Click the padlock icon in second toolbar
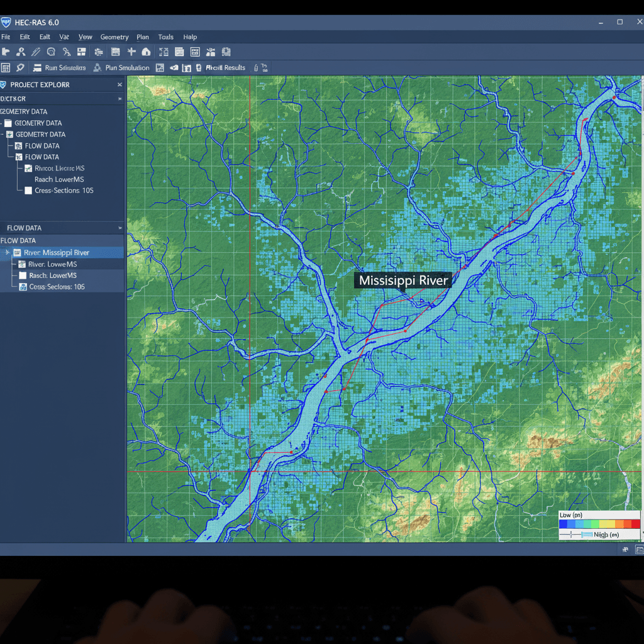The height and width of the screenshot is (644, 644). pos(256,68)
